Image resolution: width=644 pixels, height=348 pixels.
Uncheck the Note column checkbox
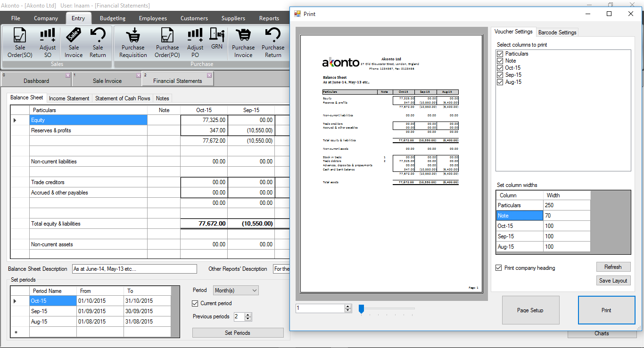click(x=500, y=61)
